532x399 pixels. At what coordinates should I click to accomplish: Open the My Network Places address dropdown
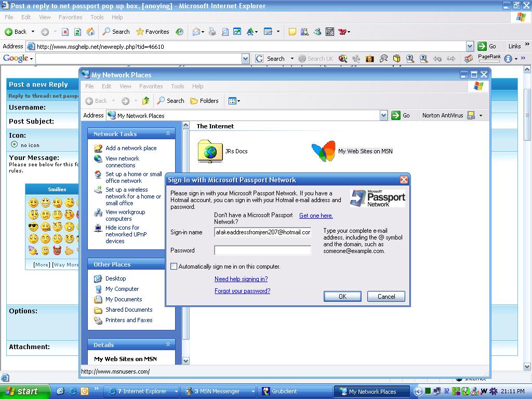[383, 115]
